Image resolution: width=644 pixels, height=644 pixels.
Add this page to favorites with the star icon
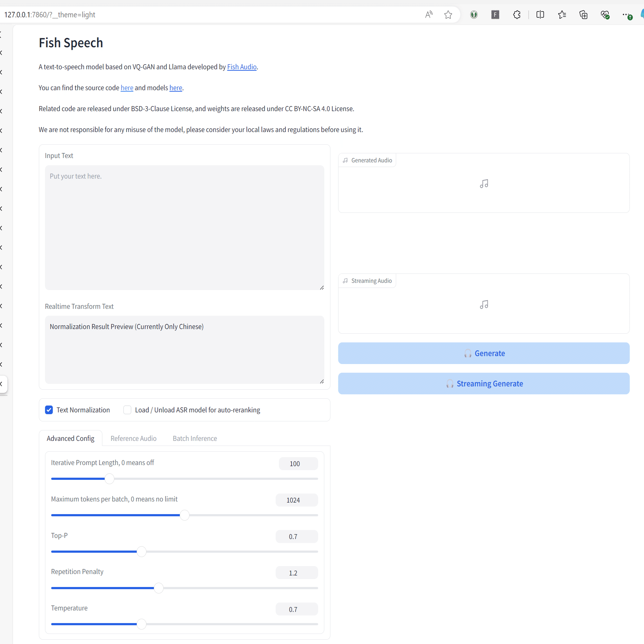pos(448,14)
